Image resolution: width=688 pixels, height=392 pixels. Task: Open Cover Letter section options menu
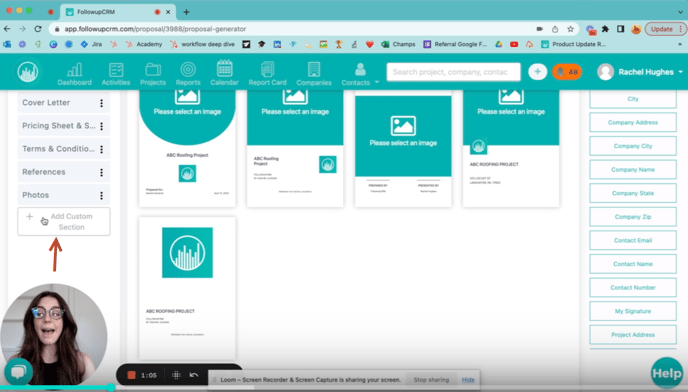pos(101,103)
